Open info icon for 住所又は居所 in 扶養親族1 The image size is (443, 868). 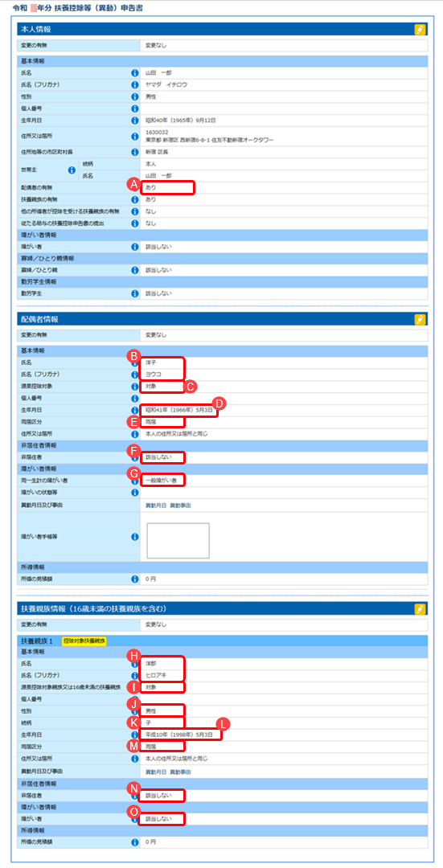tap(134, 758)
